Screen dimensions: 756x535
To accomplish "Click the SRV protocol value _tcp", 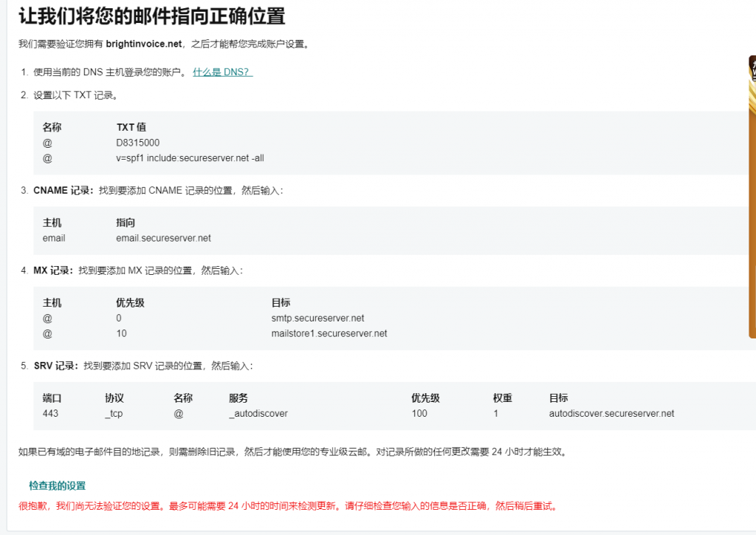I will coord(114,414).
